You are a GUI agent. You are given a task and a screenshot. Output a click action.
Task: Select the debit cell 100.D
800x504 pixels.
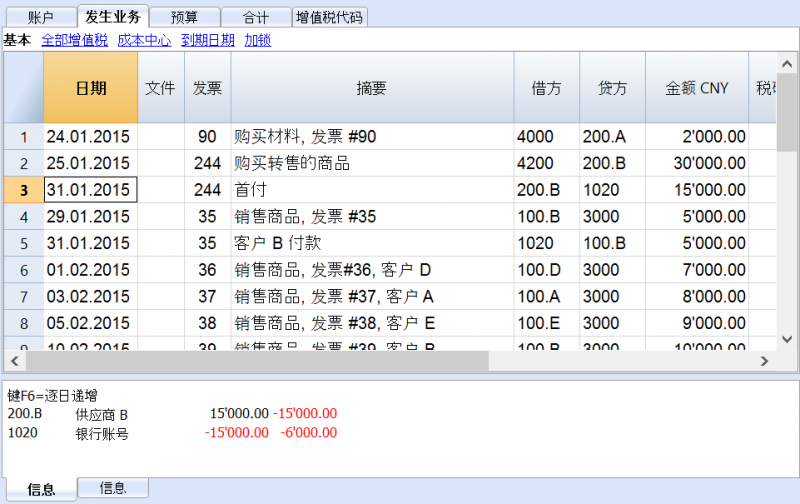(x=547, y=270)
